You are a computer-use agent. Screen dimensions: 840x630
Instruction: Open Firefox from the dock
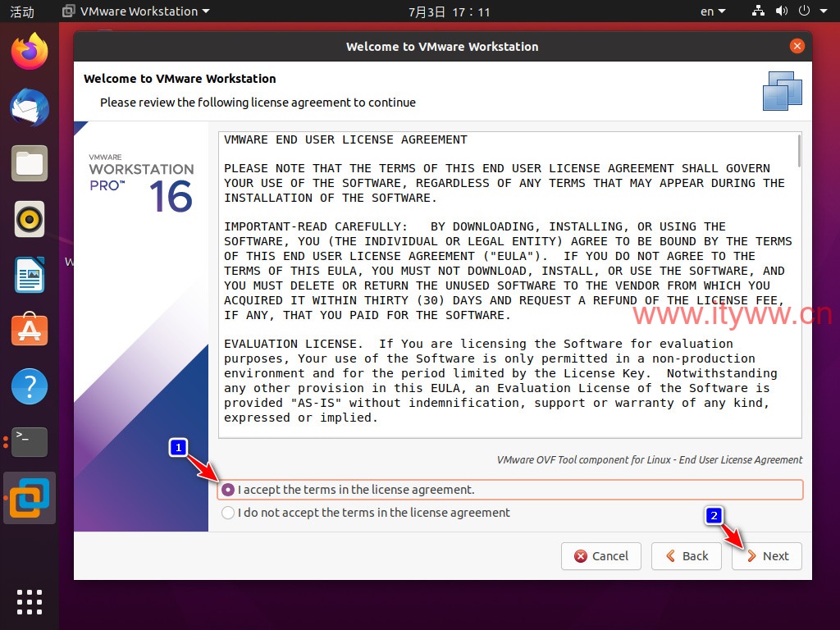point(30,52)
